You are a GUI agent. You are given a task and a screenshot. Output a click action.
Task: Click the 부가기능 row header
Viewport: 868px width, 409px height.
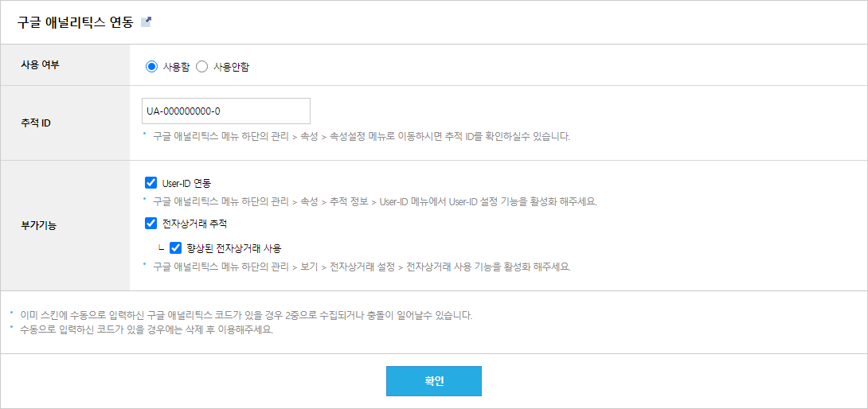pyautogui.click(x=38, y=226)
